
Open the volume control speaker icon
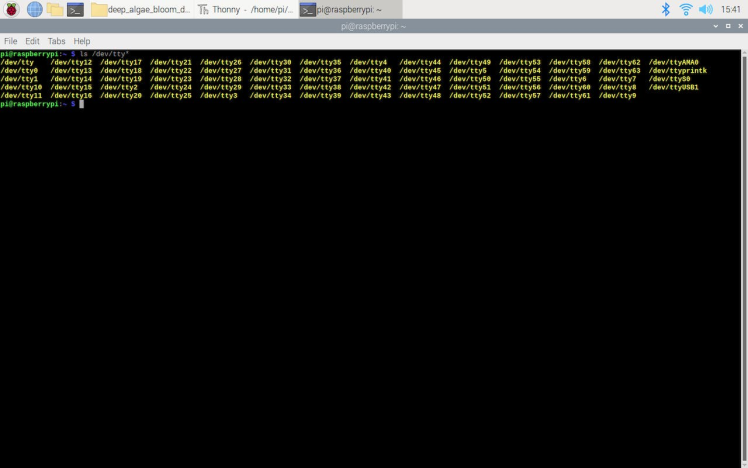coord(706,9)
